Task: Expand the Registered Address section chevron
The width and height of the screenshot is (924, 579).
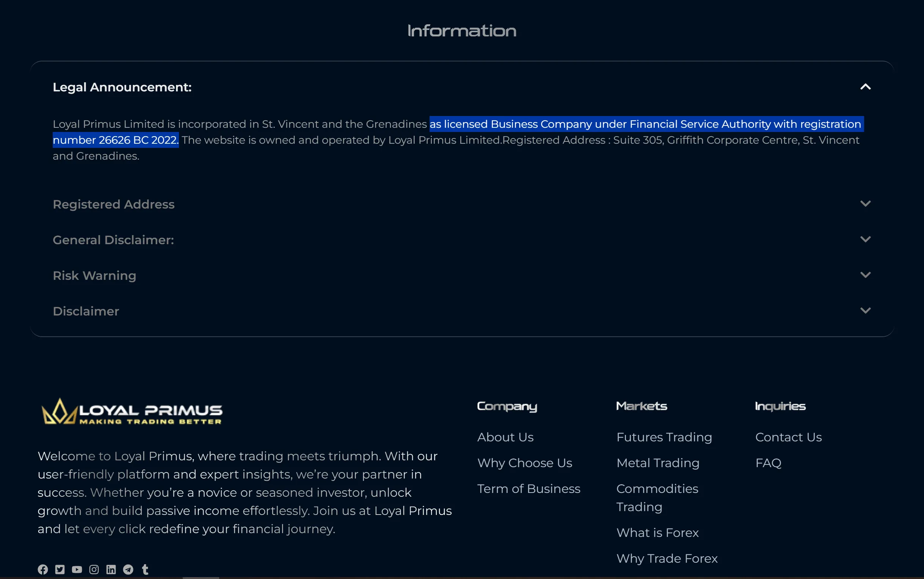Action: point(865,204)
